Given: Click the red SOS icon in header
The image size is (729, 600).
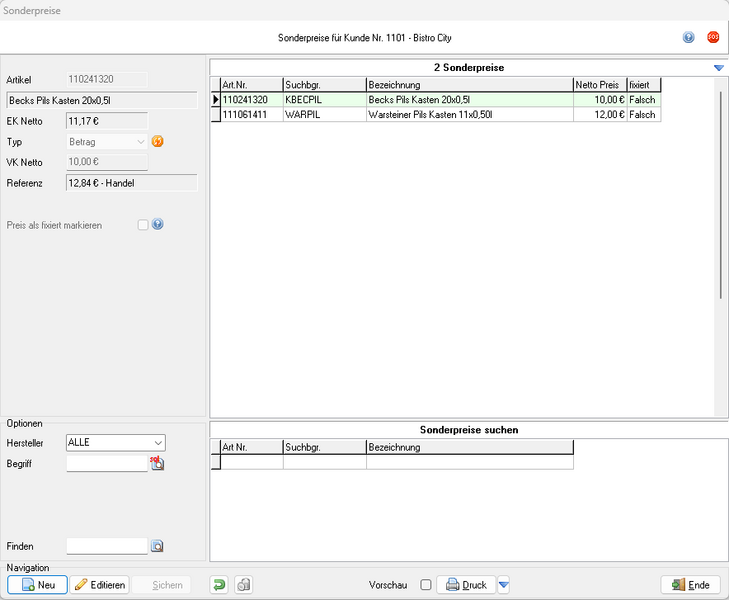Looking at the screenshot, I should 713,37.
